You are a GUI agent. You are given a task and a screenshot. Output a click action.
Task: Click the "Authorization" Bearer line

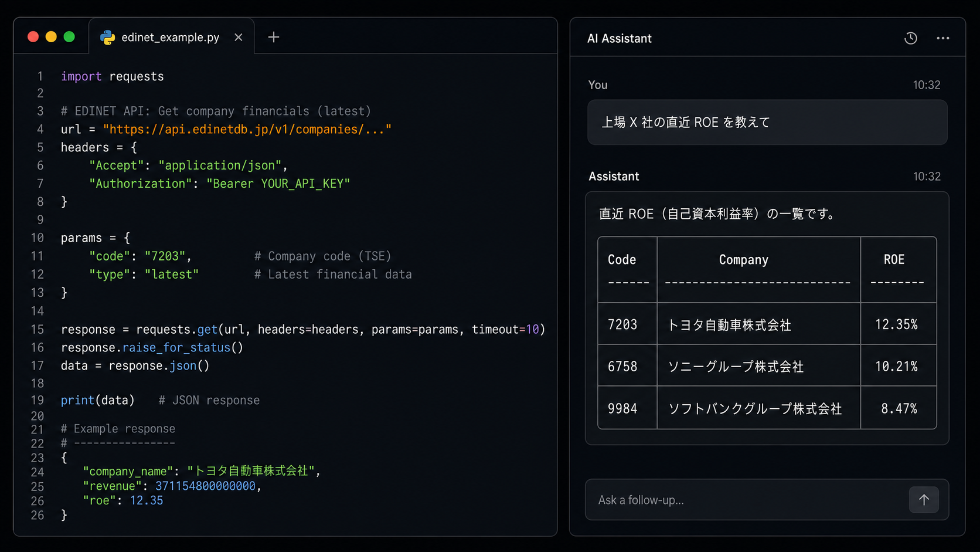tap(219, 184)
